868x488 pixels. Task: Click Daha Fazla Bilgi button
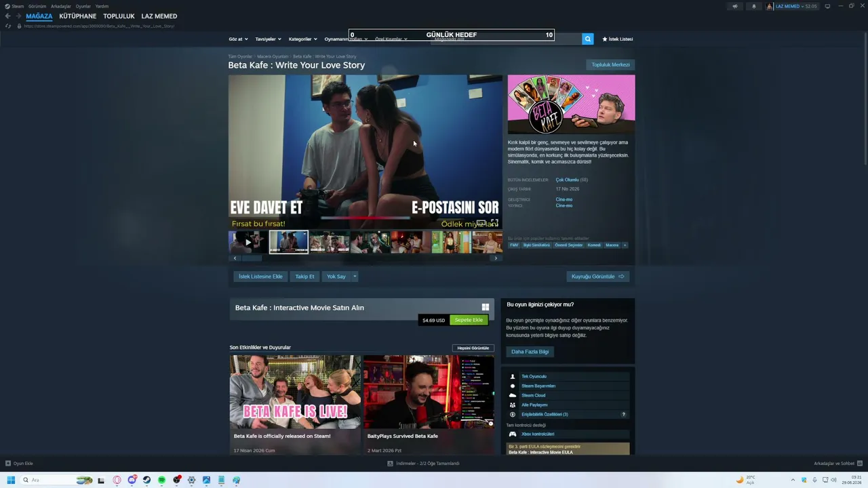[530, 352]
